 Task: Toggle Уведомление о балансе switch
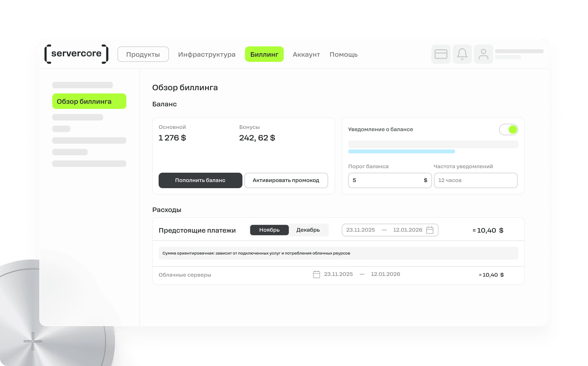tap(508, 130)
